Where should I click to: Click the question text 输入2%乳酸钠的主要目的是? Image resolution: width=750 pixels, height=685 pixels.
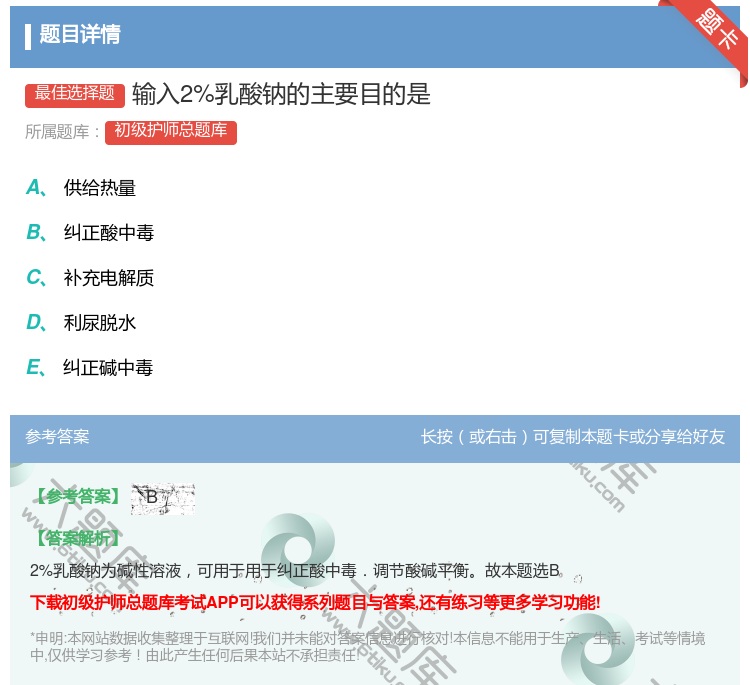point(281,94)
